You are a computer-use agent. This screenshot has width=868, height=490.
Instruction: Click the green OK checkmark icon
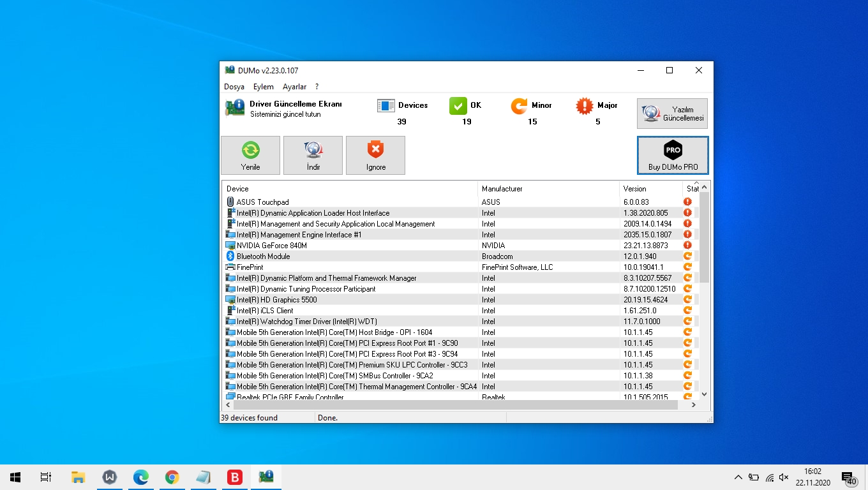(x=458, y=106)
